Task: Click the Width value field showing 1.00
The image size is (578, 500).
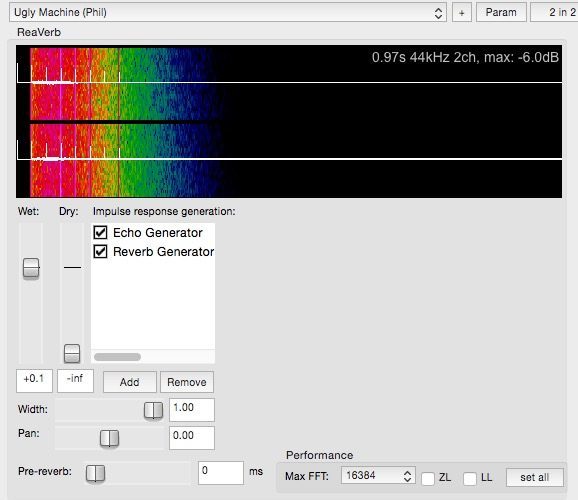Action: pos(192,409)
